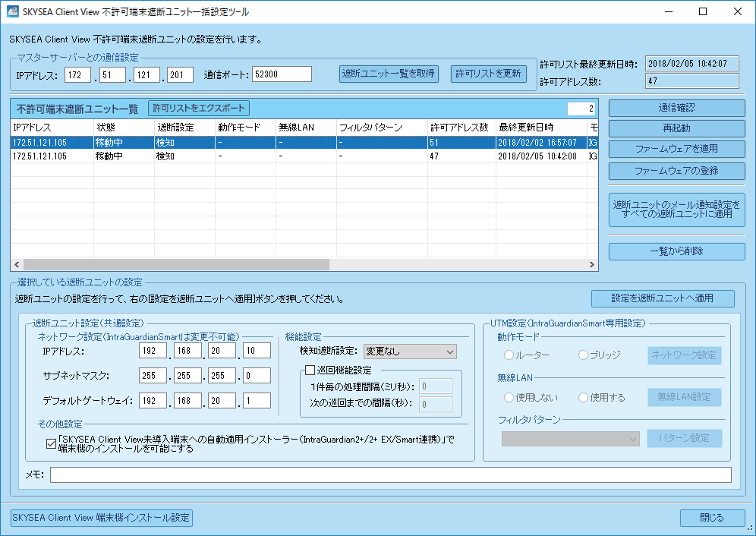
Task: Click horizontal scrollbar thumb in unit list
Action: pos(176,264)
